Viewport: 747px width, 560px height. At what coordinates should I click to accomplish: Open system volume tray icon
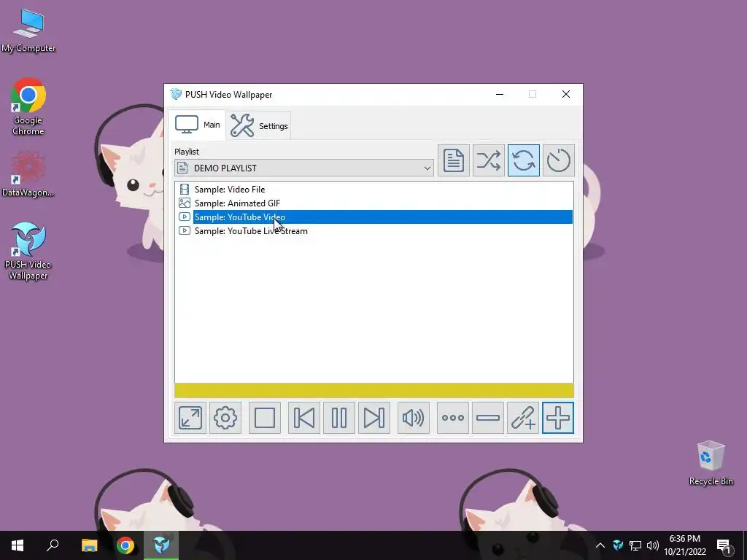[x=653, y=545]
